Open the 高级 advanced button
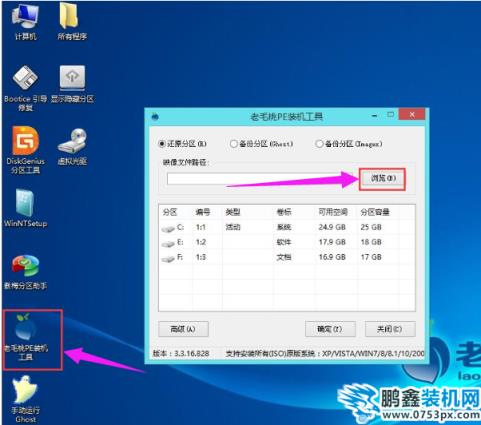The height and width of the screenshot is (425, 481). [x=183, y=329]
